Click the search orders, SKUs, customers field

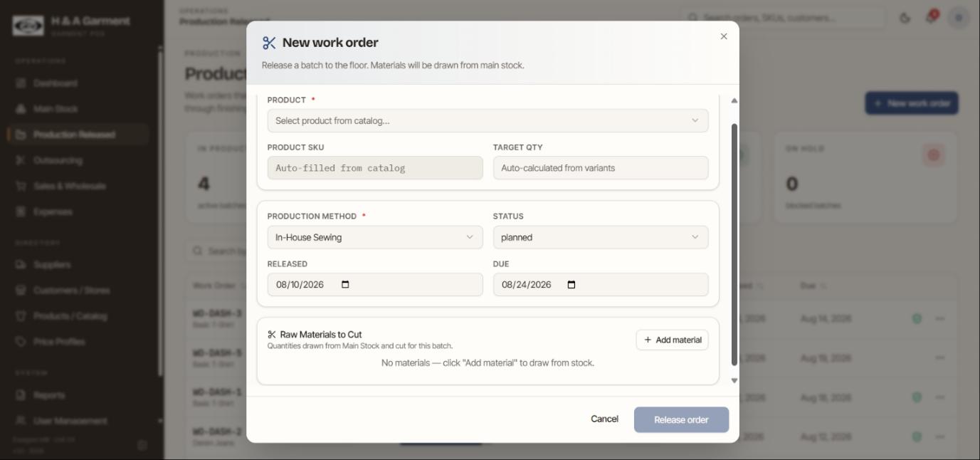point(783,18)
